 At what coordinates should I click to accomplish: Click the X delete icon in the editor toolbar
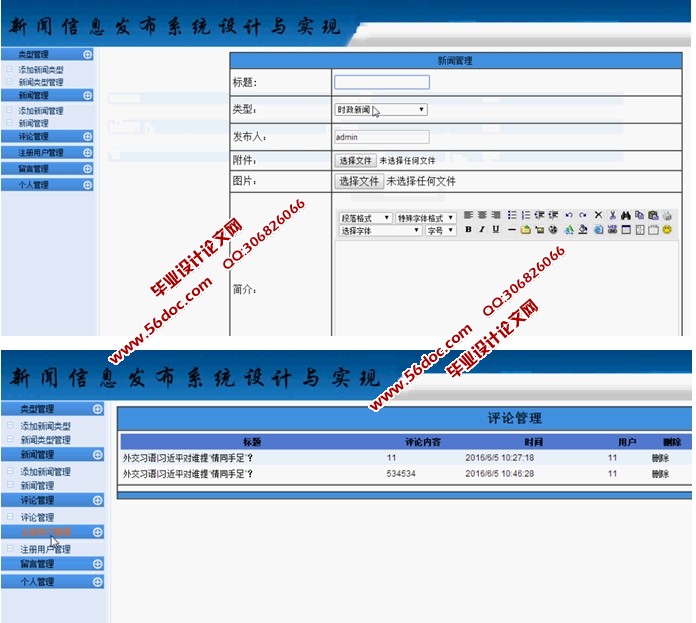pyautogui.click(x=598, y=215)
